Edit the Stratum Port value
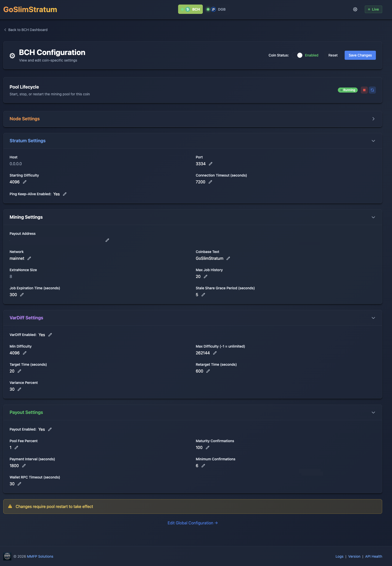This screenshot has height=566, width=392. [211, 164]
